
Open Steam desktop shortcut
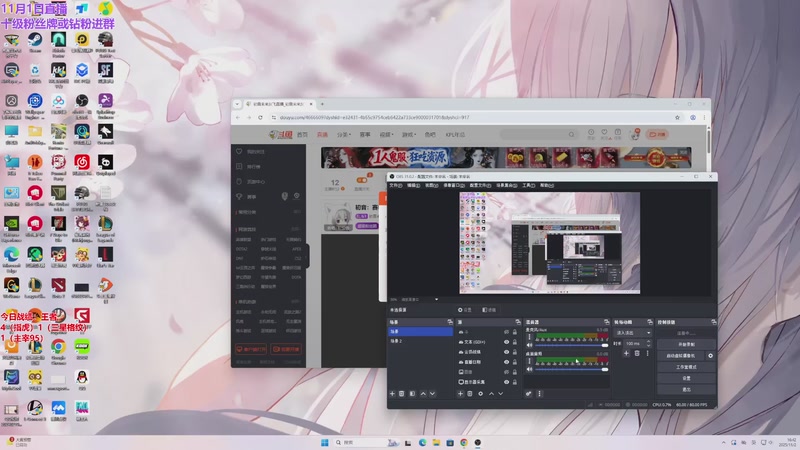(x=35, y=43)
